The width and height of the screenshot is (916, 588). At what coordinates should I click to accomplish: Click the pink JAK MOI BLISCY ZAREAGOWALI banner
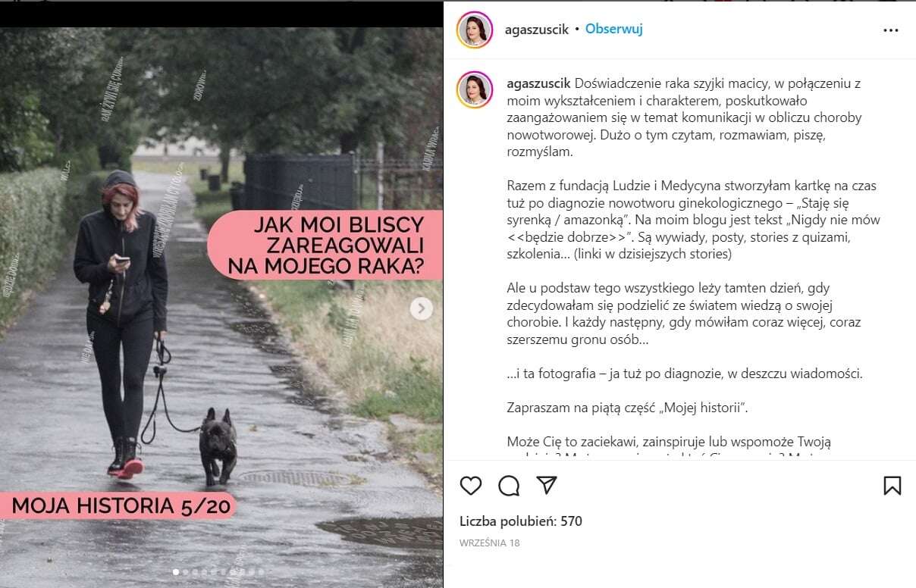pos(325,245)
